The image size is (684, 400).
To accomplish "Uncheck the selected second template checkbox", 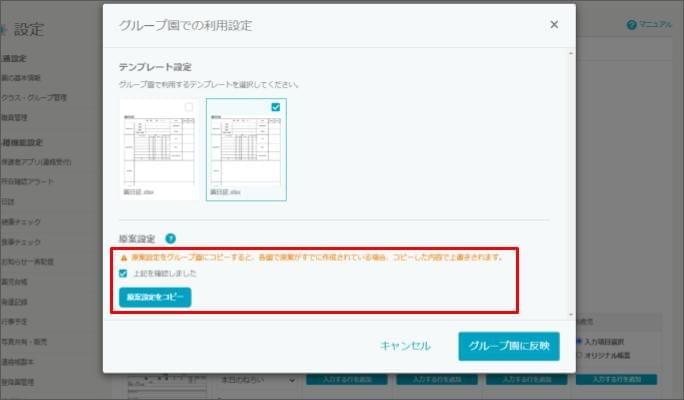I will tap(276, 106).
